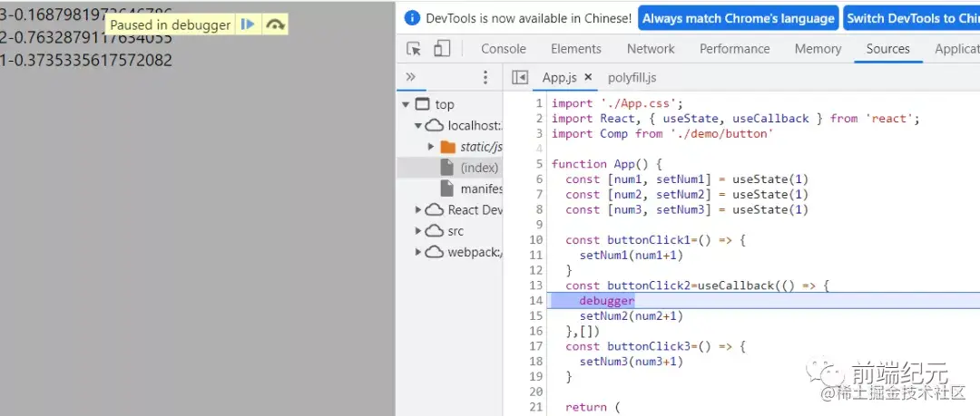Open the Console tab

click(x=503, y=49)
